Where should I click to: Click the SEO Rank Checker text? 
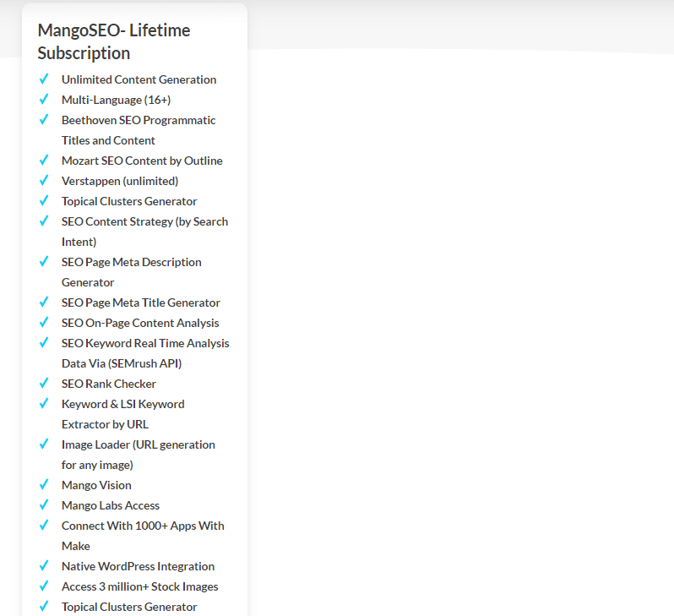109,384
